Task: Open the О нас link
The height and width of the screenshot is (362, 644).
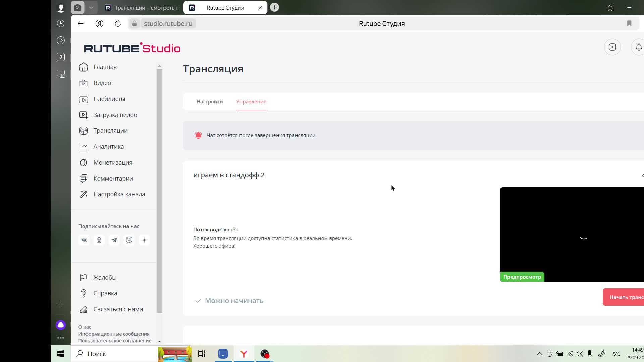Action: (x=85, y=327)
